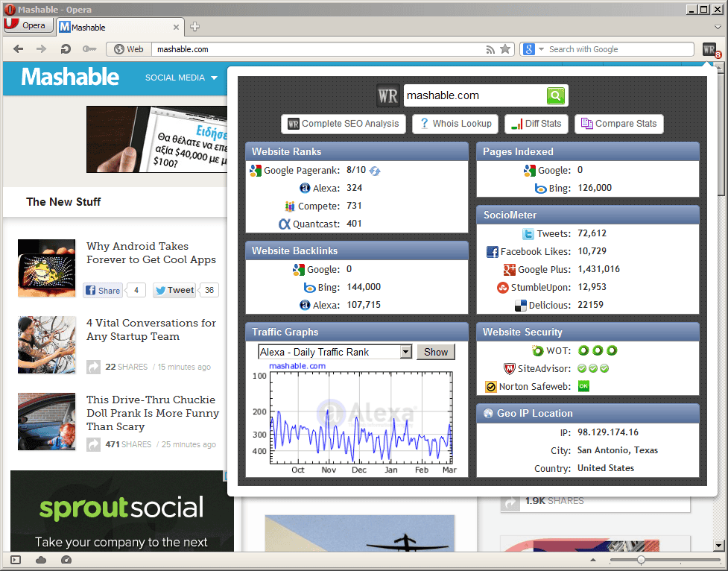Open the Android apps article headline

[x=151, y=253]
